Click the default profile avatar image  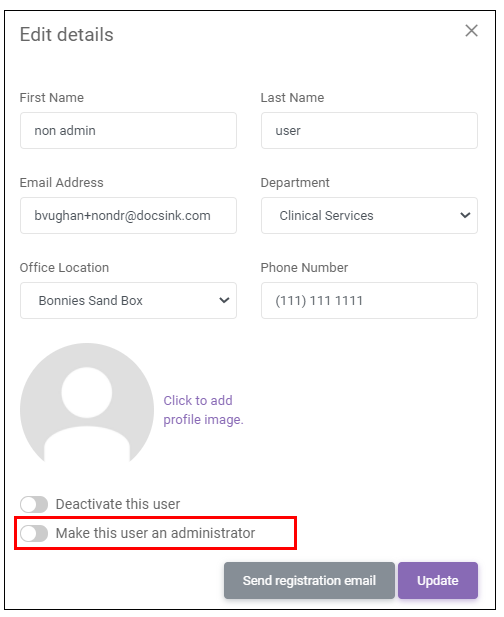click(x=87, y=403)
